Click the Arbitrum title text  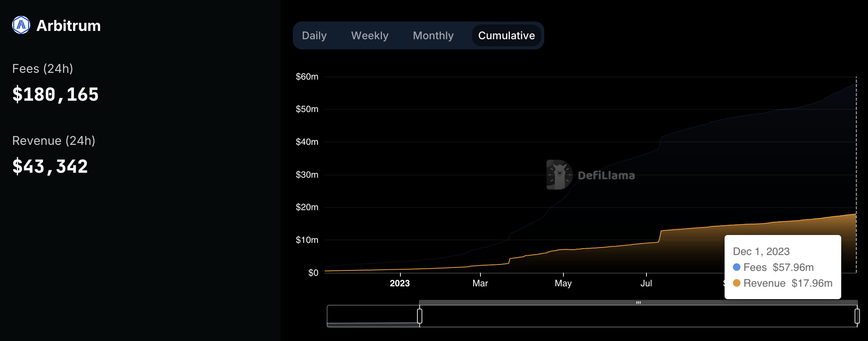pos(68,26)
